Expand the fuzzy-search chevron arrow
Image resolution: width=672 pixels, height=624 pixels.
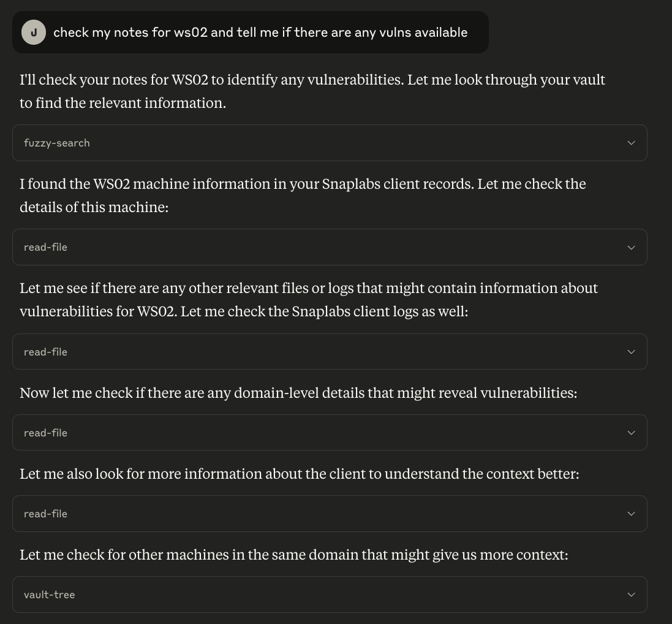click(x=631, y=143)
